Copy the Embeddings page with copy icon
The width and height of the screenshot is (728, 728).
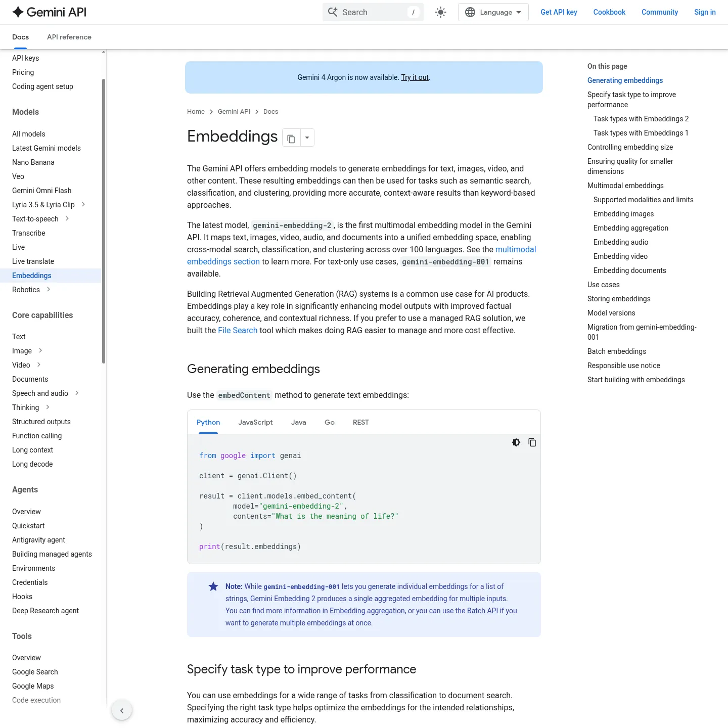click(x=291, y=138)
